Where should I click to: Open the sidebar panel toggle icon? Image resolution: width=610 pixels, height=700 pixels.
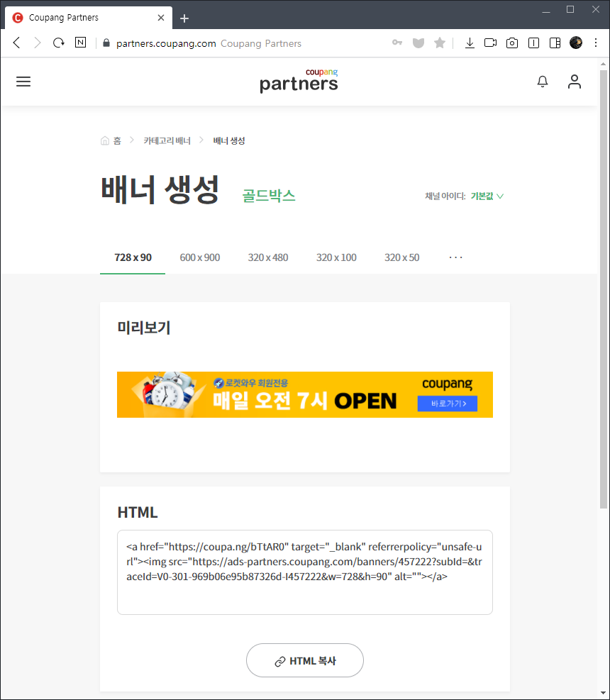point(533,43)
